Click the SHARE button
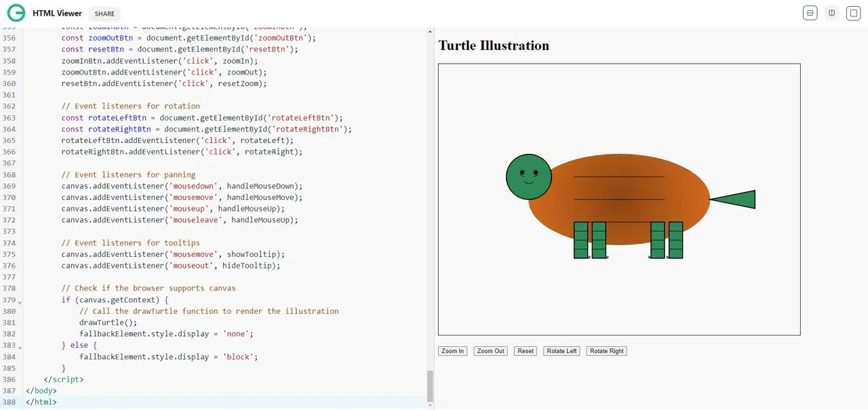Screen dimensions: 868x410 coord(104,14)
